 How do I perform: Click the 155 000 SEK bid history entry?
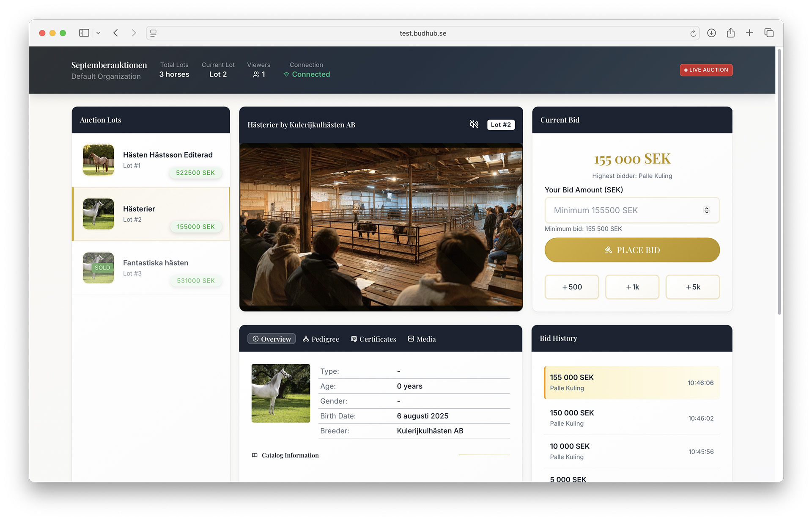pyautogui.click(x=632, y=382)
